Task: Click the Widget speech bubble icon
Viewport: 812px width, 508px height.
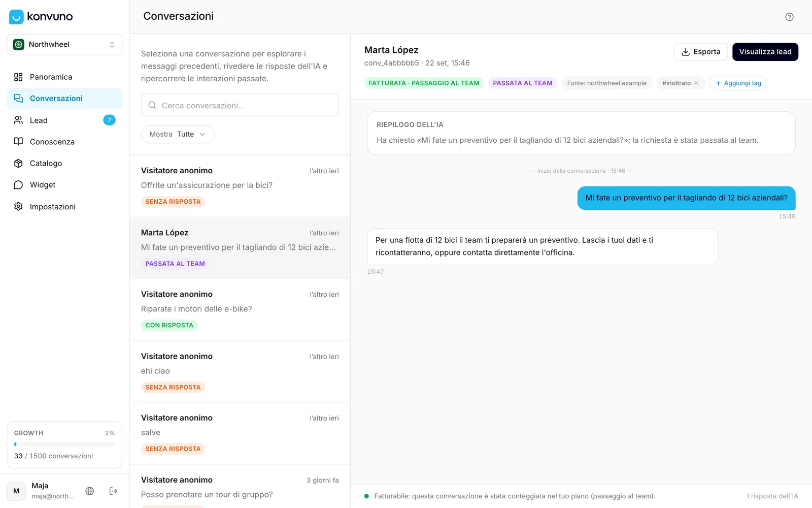Action: (x=18, y=185)
